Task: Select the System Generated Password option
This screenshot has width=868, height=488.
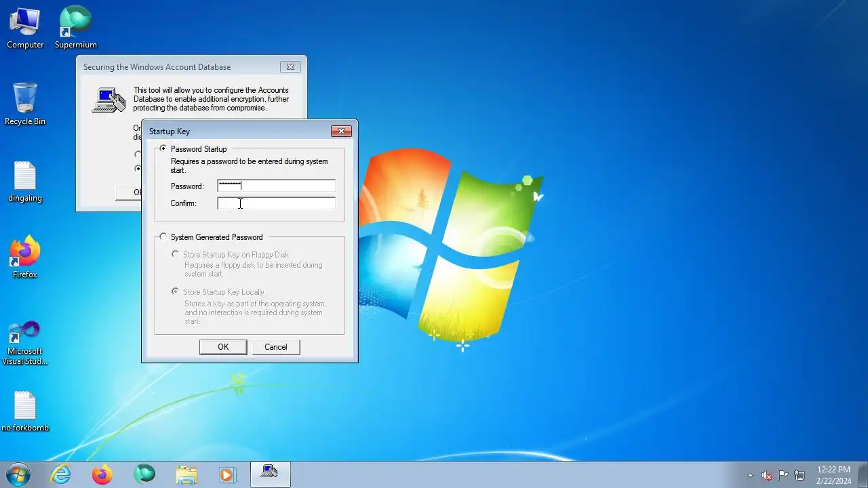Action: pyautogui.click(x=163, y=237)
